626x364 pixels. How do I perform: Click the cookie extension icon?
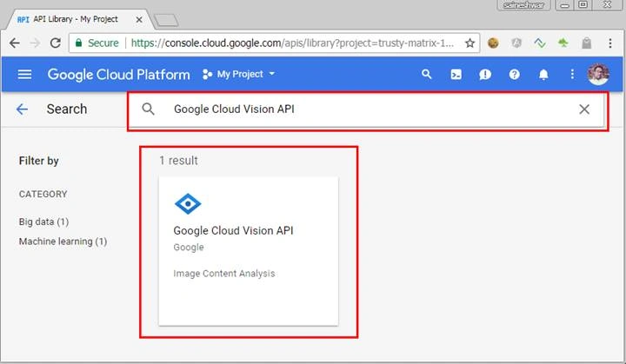493,43
